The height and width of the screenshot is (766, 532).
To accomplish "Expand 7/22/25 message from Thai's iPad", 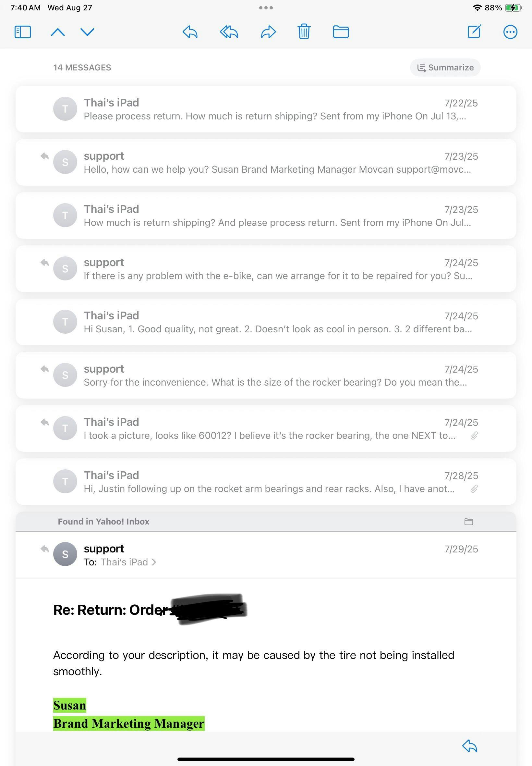I will click(x=266, y=109).
